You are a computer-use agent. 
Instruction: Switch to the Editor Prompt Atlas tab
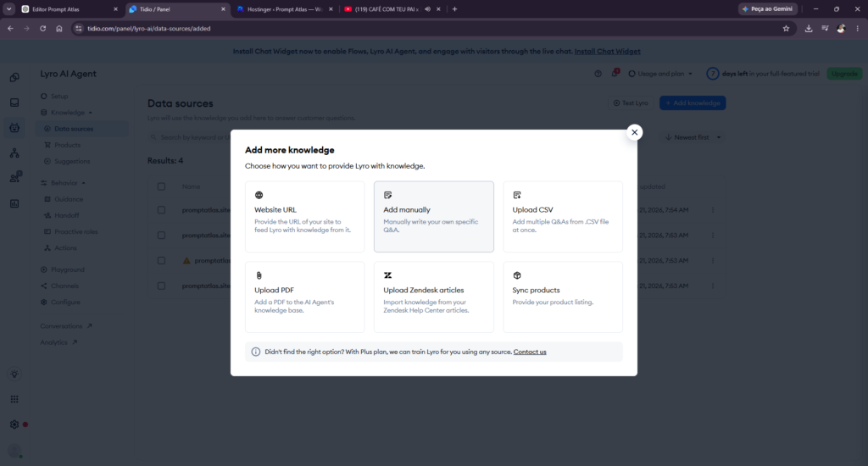[70, 9]
